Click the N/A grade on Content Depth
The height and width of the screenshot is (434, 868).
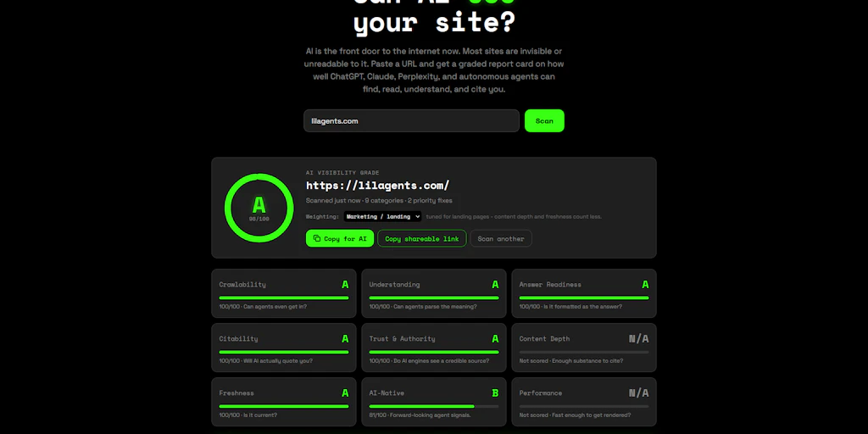coord(639,339)
